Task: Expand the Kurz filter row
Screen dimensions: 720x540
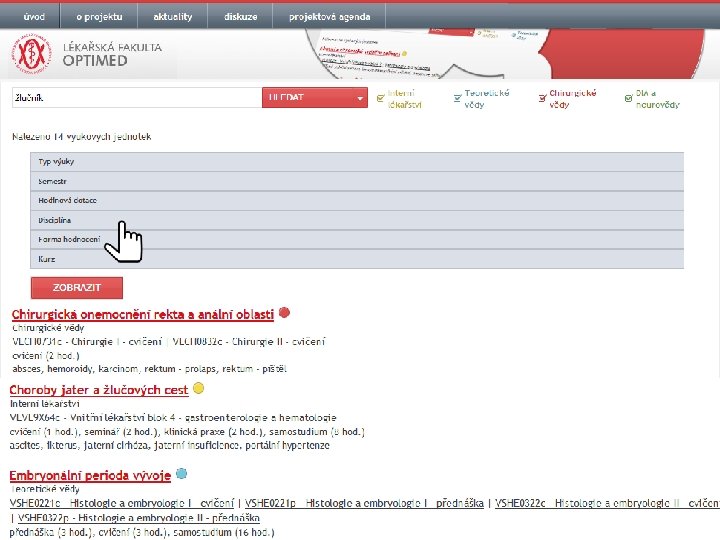Action: click(x=357, y=259)
